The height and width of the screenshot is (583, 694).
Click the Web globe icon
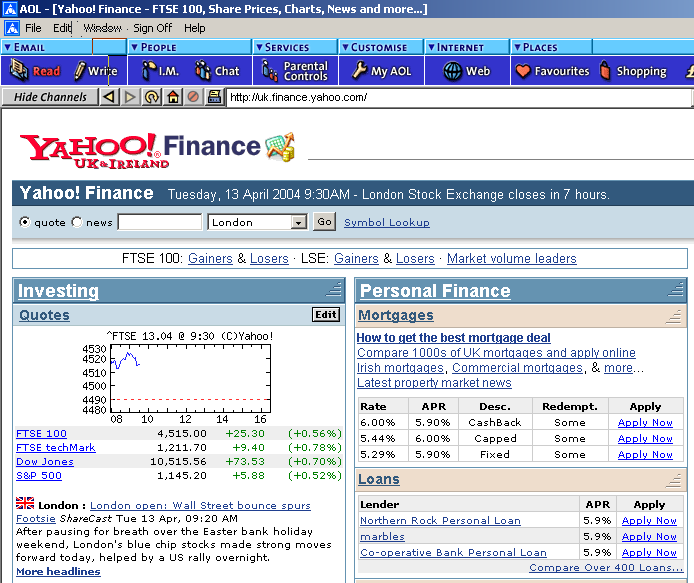467,71
